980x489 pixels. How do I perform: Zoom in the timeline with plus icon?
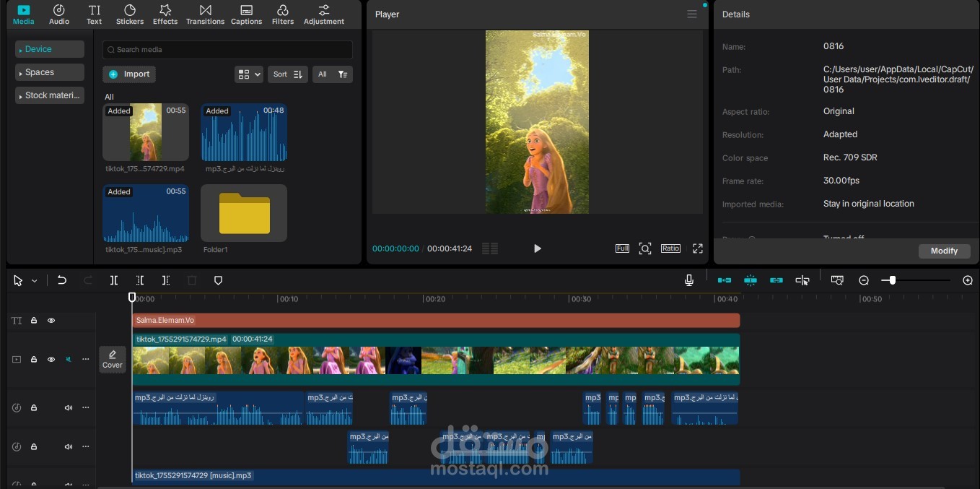point(968,280)
